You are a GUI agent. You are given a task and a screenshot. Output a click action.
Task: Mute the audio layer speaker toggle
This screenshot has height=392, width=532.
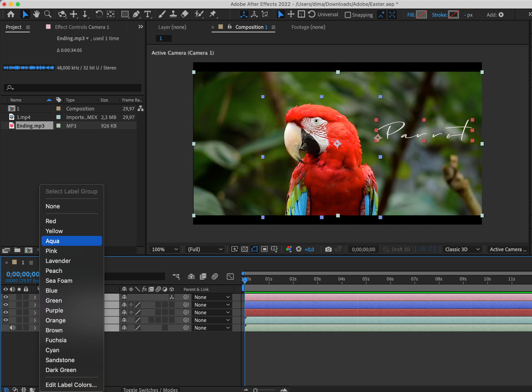coord(12,328)
